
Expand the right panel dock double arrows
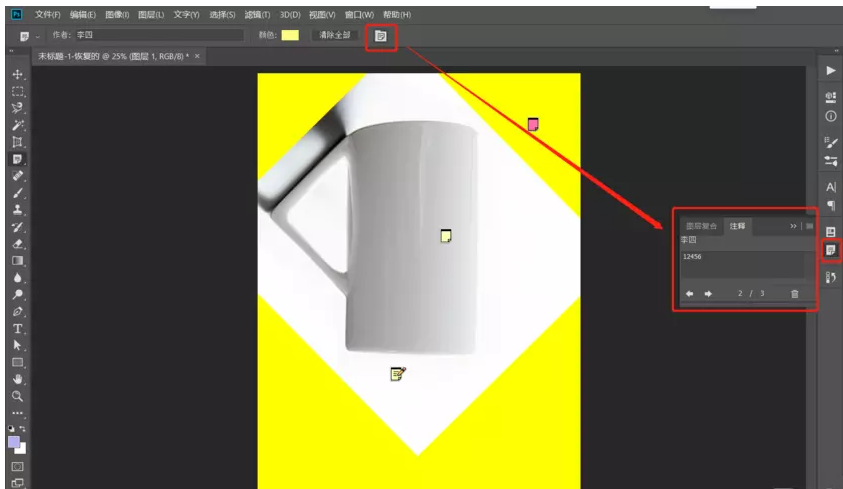tap(837, 51)
